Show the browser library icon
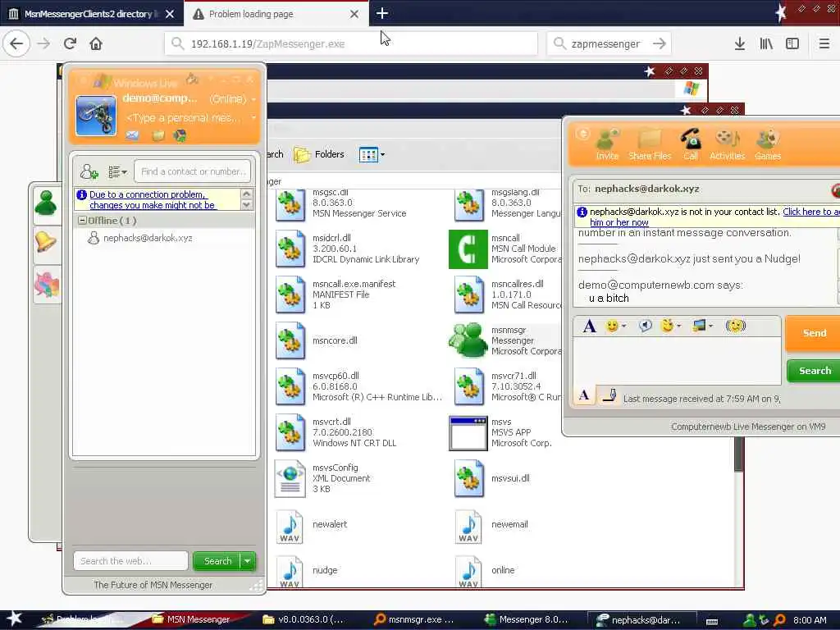The width and height of the screenshot is (840, 630). [x=766, y=44]
